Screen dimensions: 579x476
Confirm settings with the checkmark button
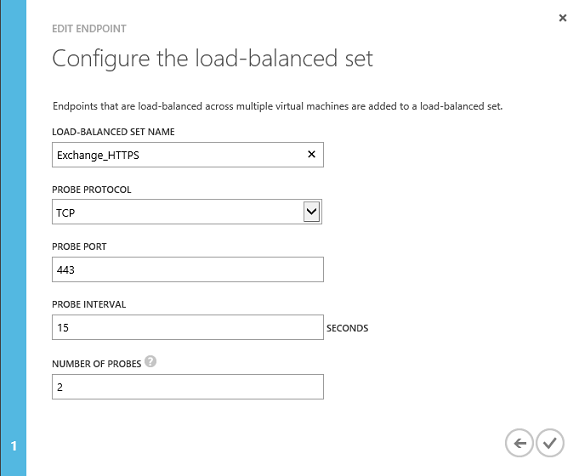[550, 443]
